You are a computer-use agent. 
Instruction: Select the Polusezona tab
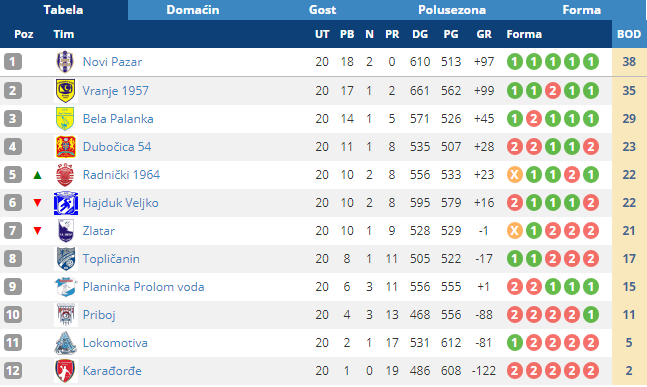coord(452,10)
